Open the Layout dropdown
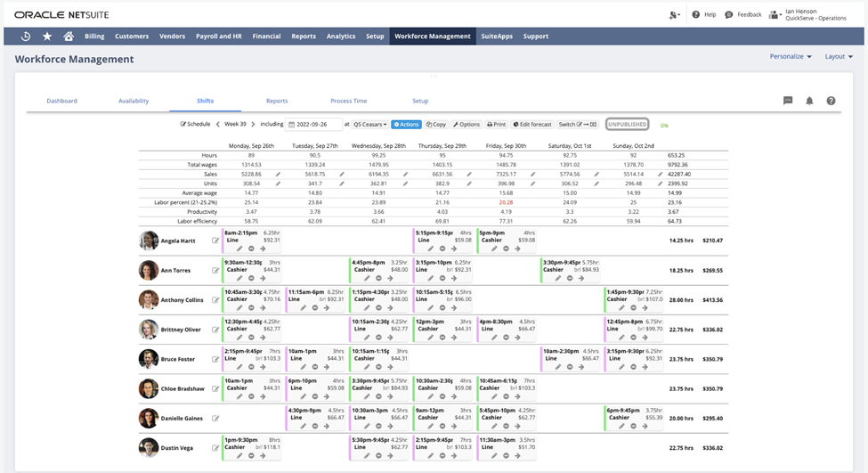The width and height of the screenshot is (868, 473). (838, 56)
